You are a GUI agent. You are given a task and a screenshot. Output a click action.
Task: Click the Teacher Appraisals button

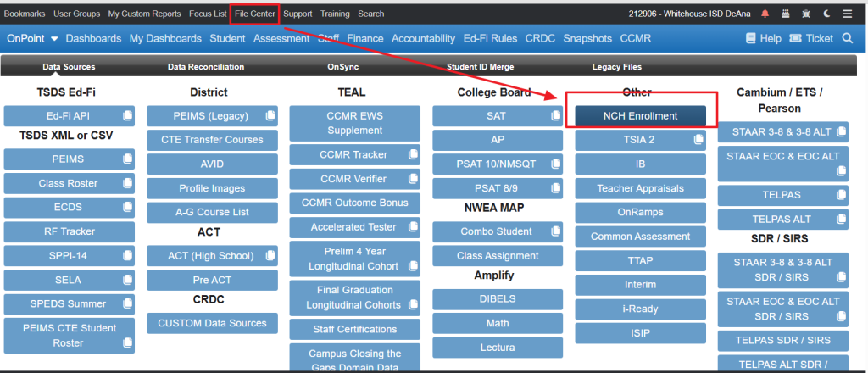(x=640, y=188)
